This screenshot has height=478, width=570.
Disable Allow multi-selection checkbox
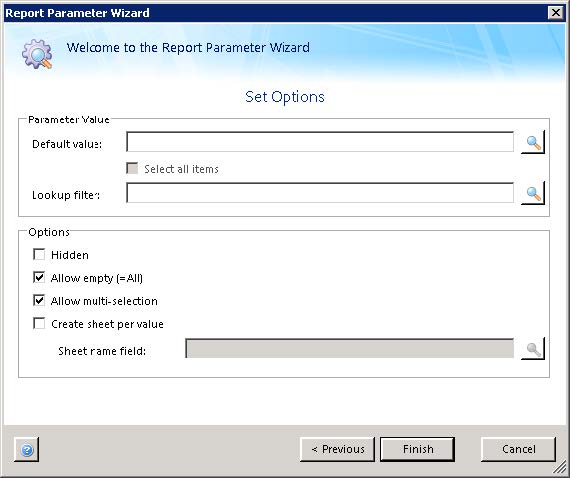(x=39, y=300)
